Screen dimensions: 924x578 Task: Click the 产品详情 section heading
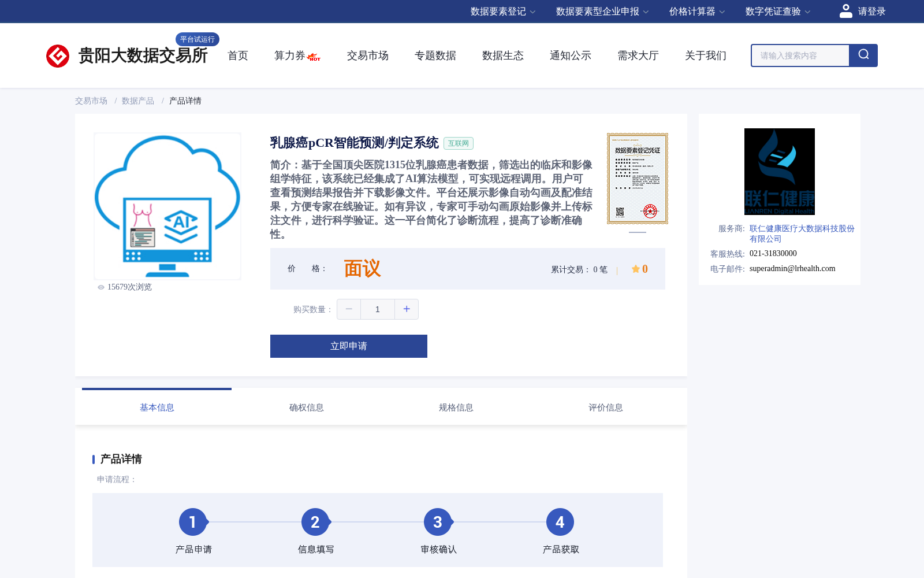[x=121, y=459]
